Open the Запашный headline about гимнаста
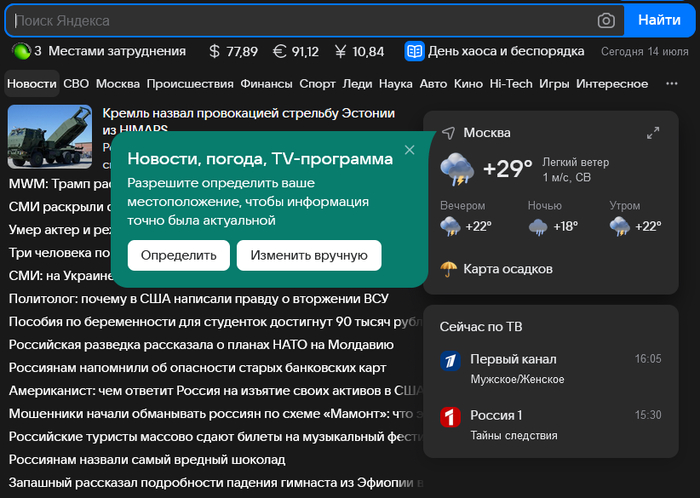700x498 pixels. (x=216, y=483)
